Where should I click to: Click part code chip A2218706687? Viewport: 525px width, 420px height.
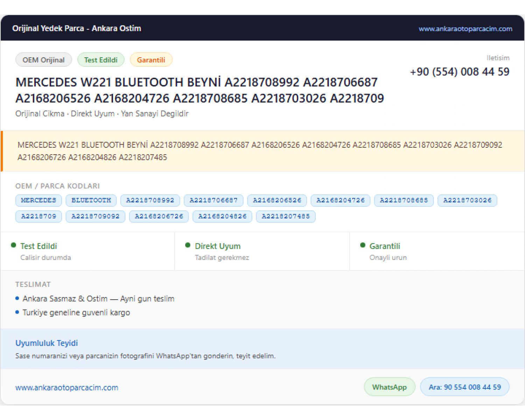[213, 201]
